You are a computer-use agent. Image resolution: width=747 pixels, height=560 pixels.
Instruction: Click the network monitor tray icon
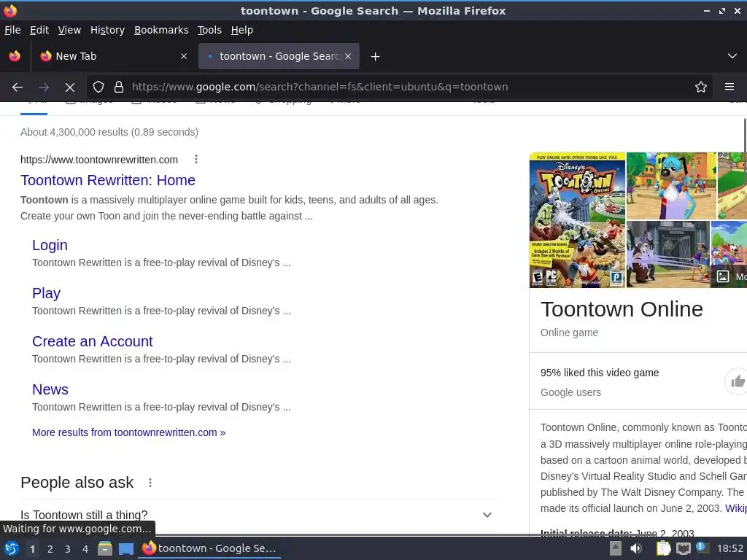click(683, 548)
